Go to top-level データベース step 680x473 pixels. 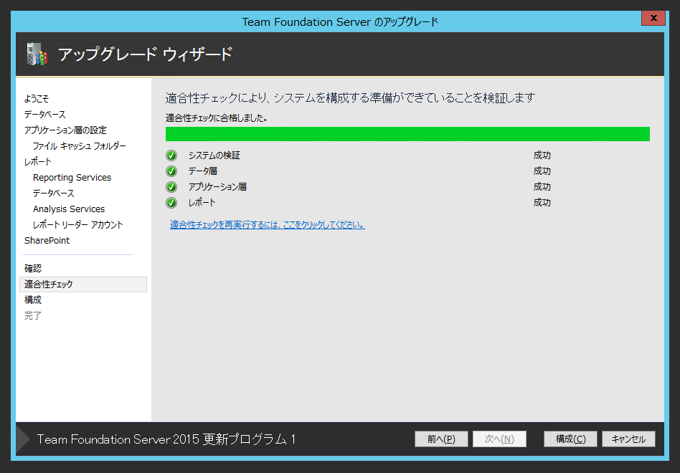(45, 114)
